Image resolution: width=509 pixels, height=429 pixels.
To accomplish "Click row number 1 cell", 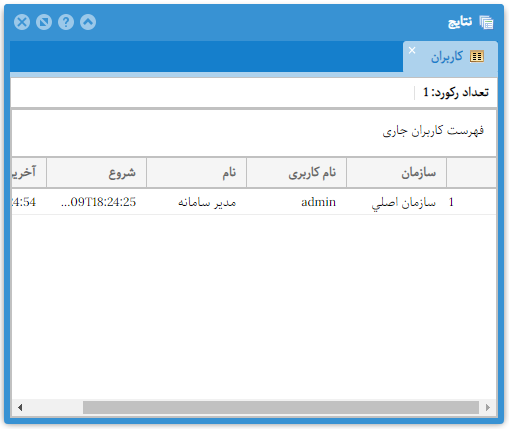I will coord(471,202).
